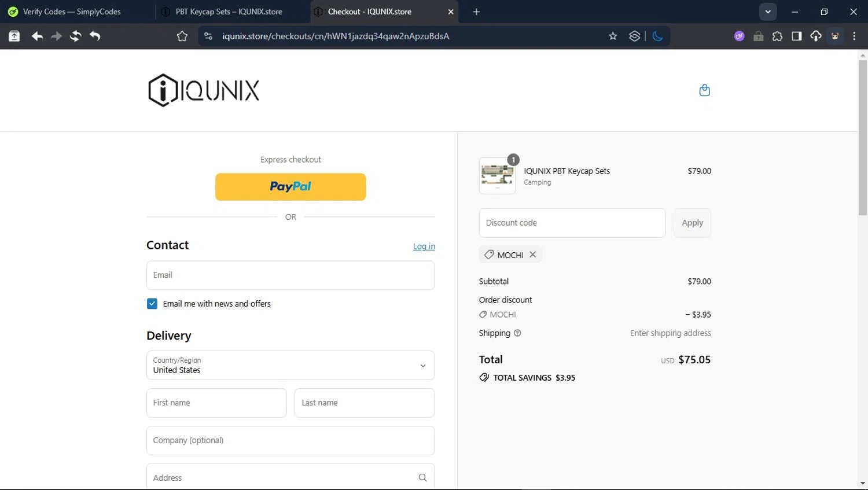Switch to PBT Keycap Sets tab
This screenshot has width=868, height=490.
(229, 12)
